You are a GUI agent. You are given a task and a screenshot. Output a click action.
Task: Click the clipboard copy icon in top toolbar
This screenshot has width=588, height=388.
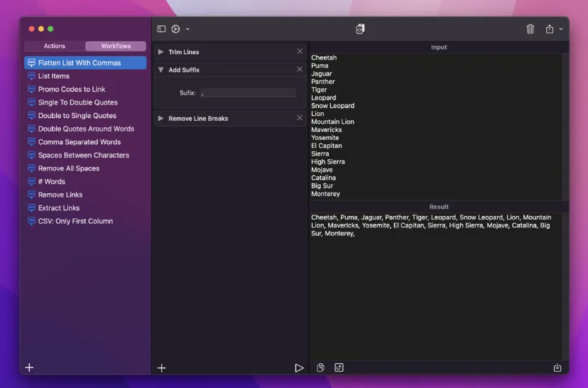coord(360,29)
